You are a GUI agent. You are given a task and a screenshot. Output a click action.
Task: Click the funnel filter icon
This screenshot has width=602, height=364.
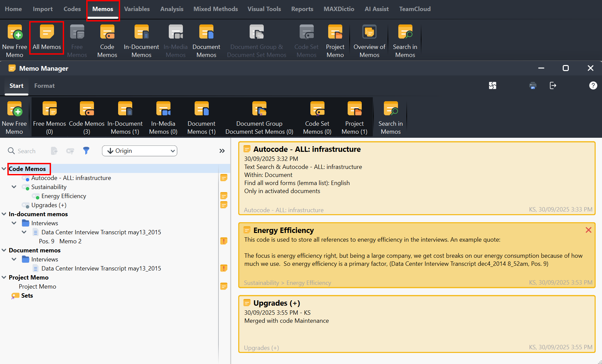coord(86,151)
